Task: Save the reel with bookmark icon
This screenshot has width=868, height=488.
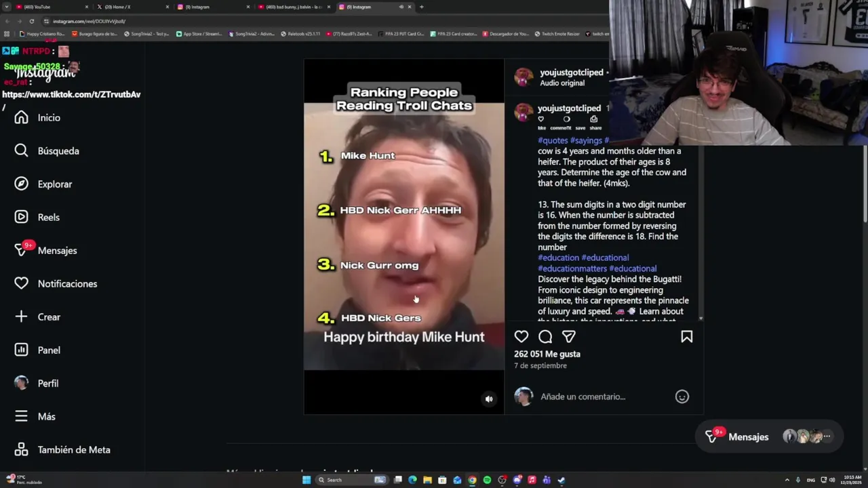Action: pyautogui.click(x=686, y=337)
